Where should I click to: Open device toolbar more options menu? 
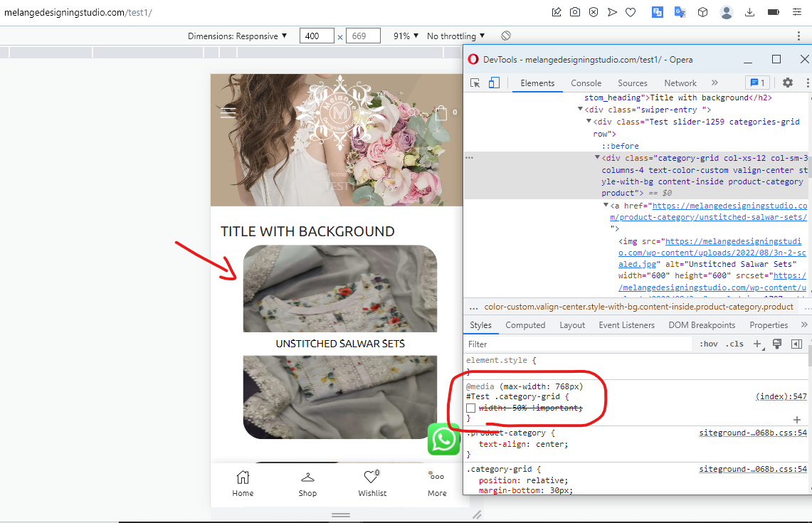(798, 36)
